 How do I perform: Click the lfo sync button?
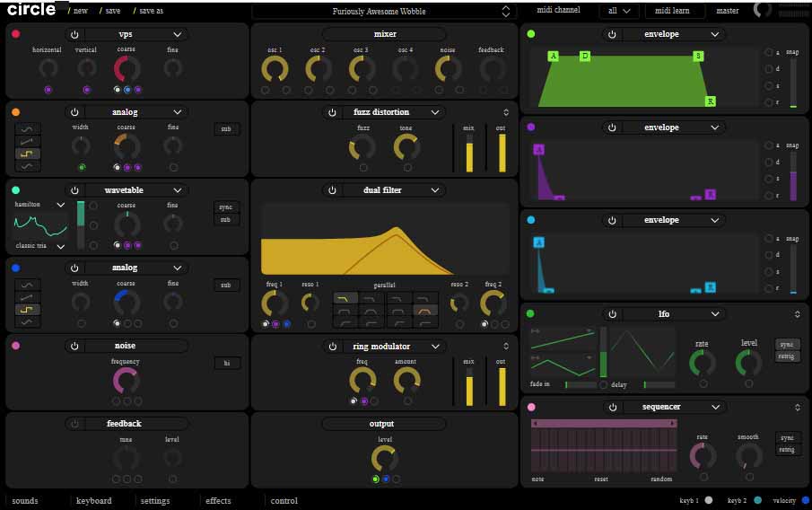787,345
